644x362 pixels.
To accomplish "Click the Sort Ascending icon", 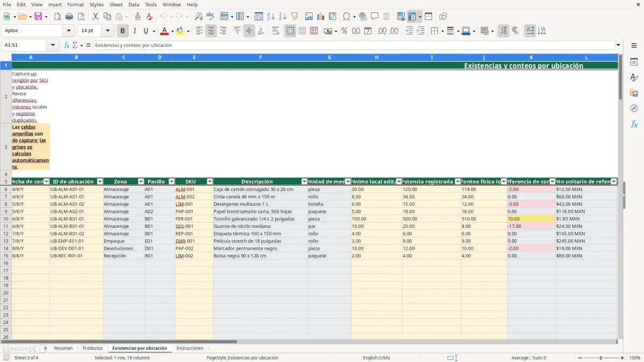I will click(x=271, y=17).
